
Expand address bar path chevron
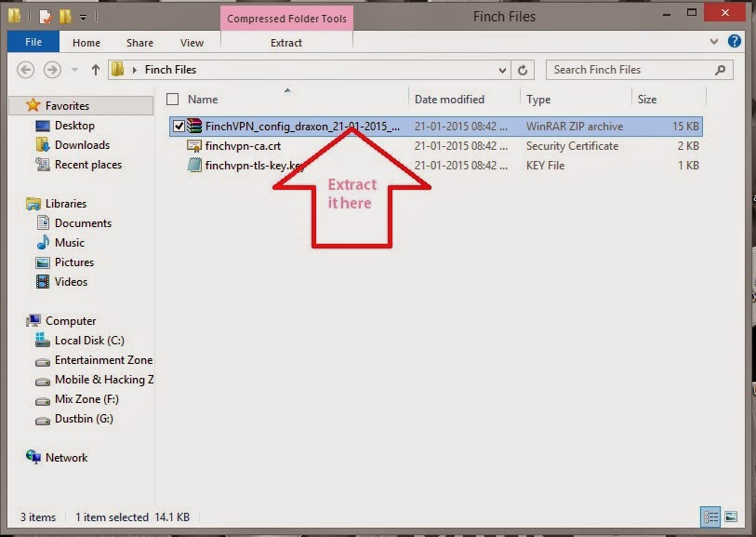pyautogui.click(x=135, y=71)
